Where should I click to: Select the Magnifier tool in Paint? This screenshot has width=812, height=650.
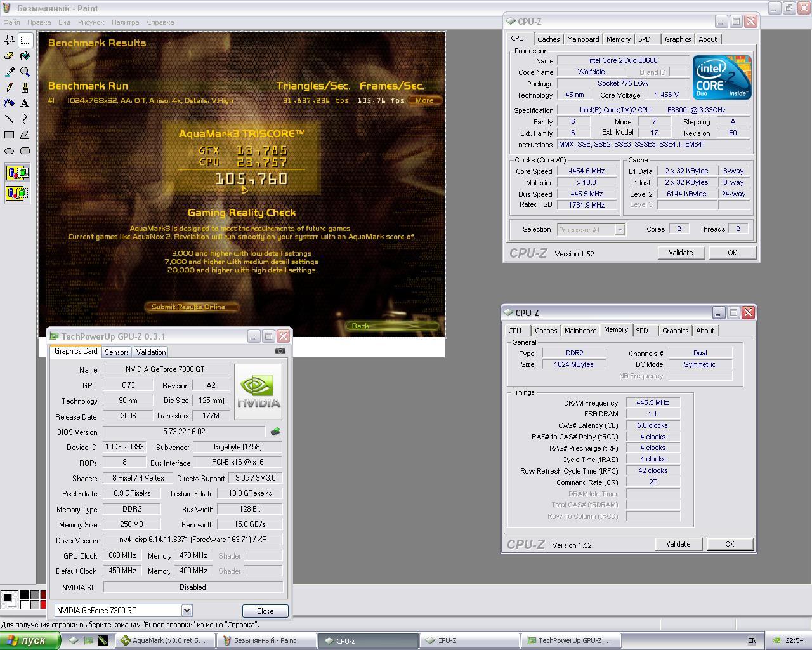click(x=25, y=72)
